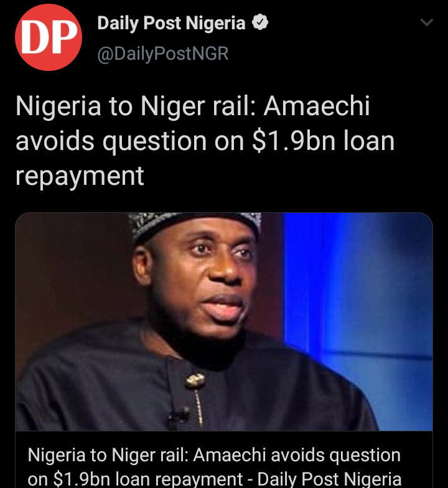Open the red DP profile avatar
The width and height of the screenshot is (448, 488).
coord(49,37)
